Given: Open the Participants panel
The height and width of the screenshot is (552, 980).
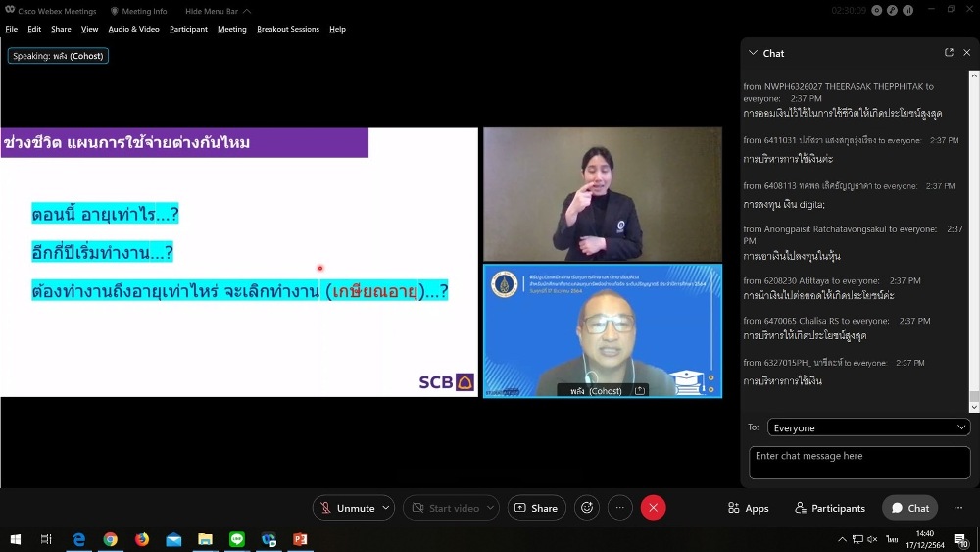Looking at the screenshot, I should [829, 508].
